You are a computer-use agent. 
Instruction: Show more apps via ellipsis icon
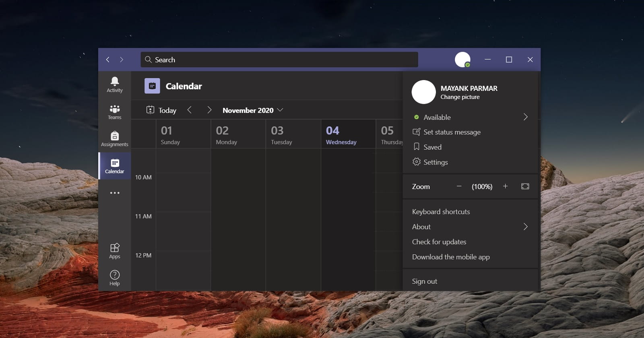click(x=115, y=193)
